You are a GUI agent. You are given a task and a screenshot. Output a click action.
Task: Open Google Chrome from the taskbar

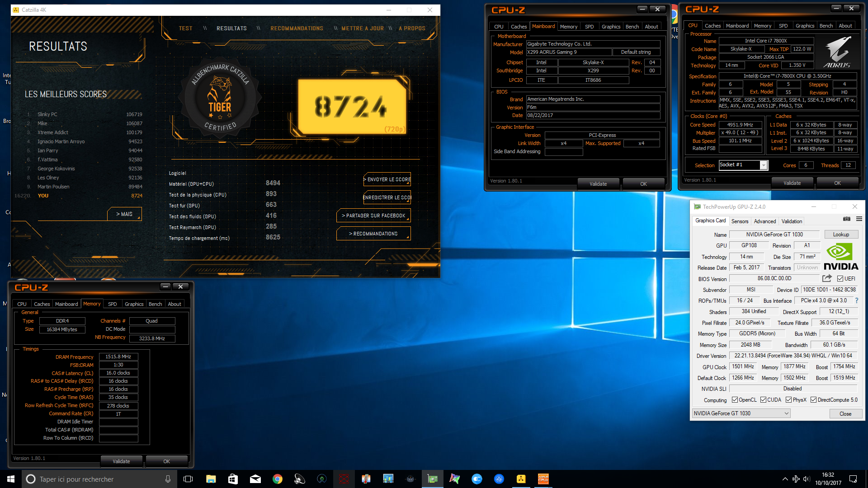(277, 479)
